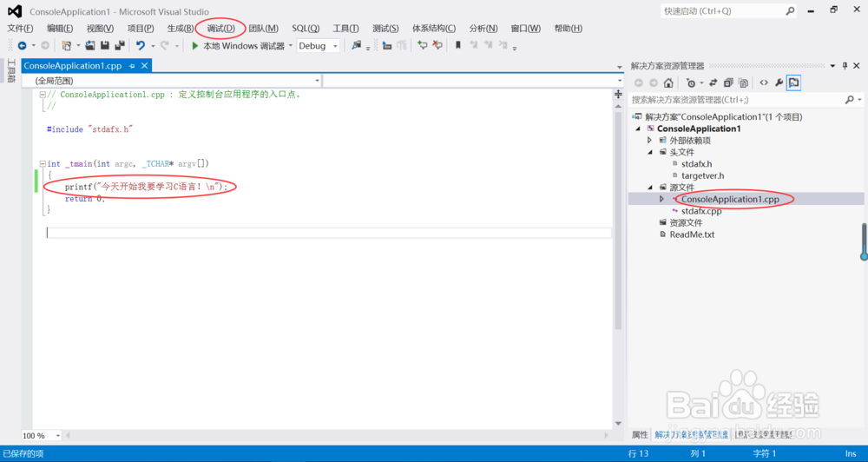Click View Code icon in Solution Explorer

point(764,82)
